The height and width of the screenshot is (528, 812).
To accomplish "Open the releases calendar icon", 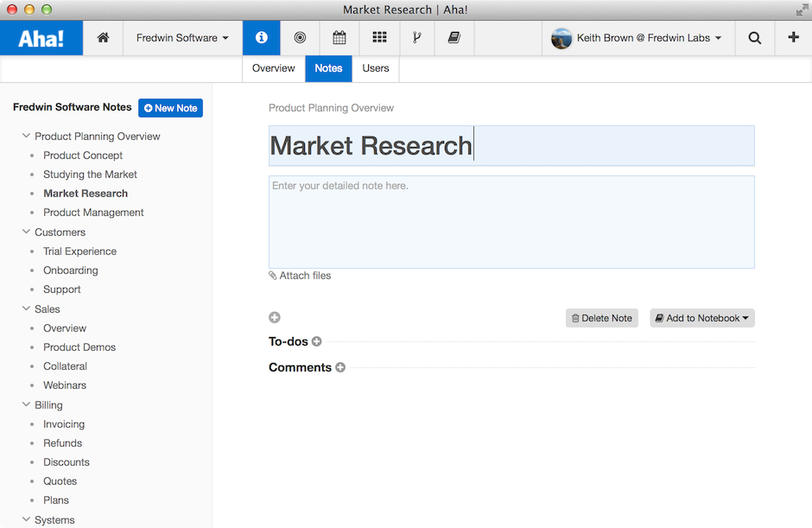I will pyautogui.click(x=339, y=38).
